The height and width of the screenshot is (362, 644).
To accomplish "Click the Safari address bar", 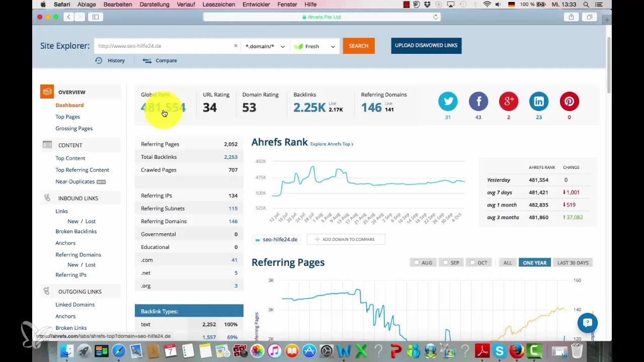I will (x=322, y=17).
